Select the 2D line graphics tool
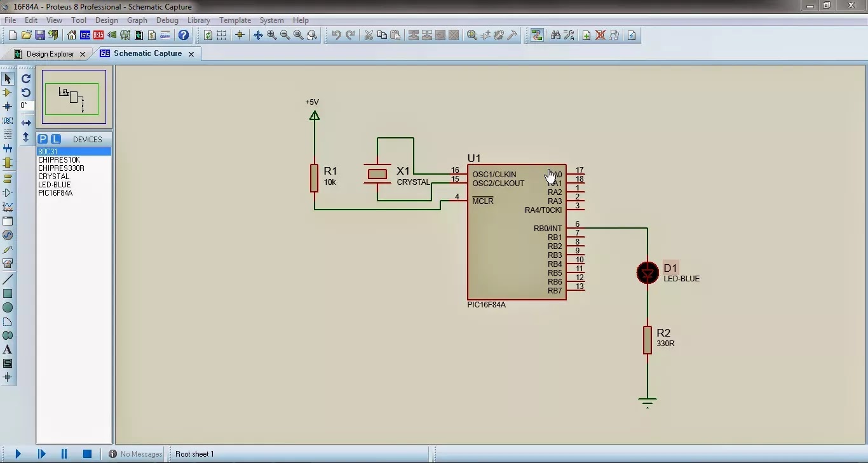The width and height of the screenshot is (868, 463). click(8, 279)
